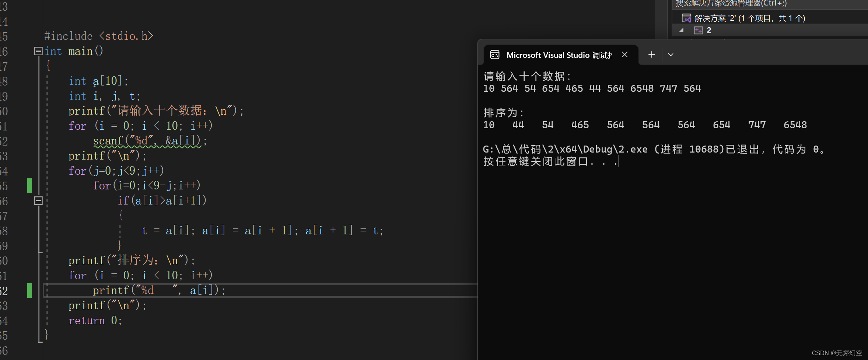Close the Microsoft Visual Studio debug console tab

click(625, 55)
